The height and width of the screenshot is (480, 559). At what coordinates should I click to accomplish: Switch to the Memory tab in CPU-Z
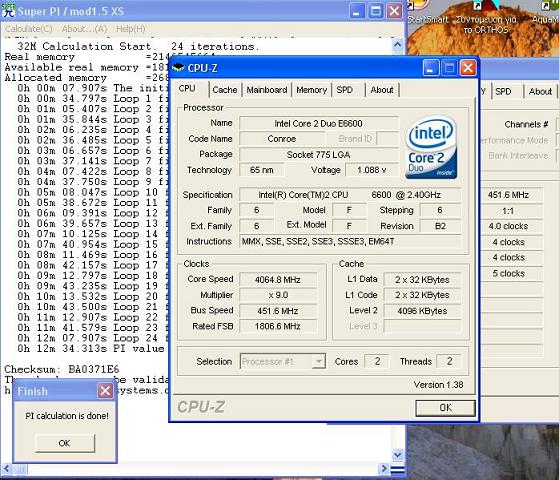pos(311,90)
